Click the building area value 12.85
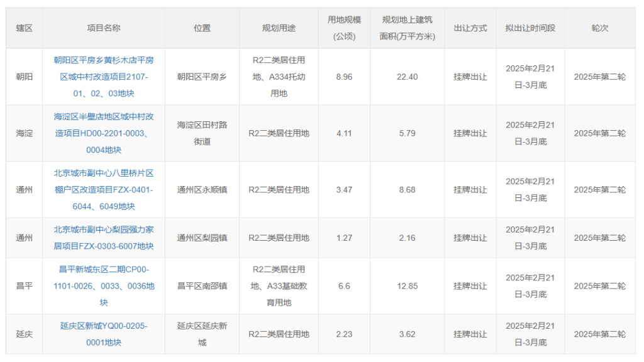 pos(407,286)
